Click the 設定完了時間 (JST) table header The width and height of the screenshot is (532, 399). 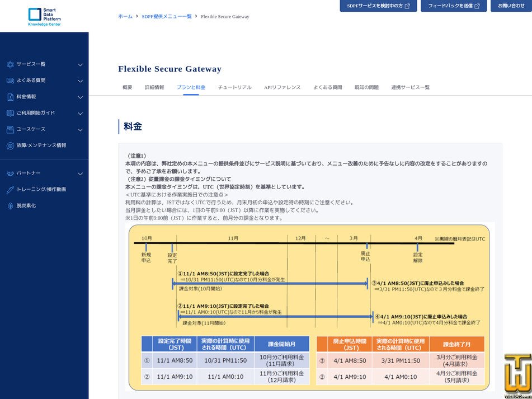(x=175, y=344)
